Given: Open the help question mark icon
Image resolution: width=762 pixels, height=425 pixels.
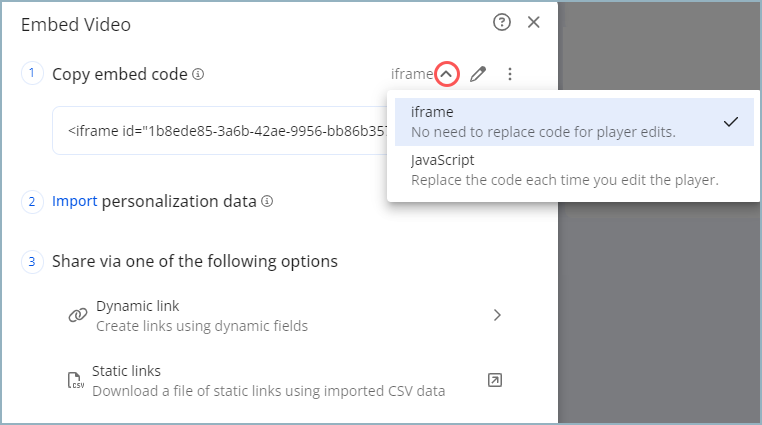Looking at the screenshot, I should 502,22.
